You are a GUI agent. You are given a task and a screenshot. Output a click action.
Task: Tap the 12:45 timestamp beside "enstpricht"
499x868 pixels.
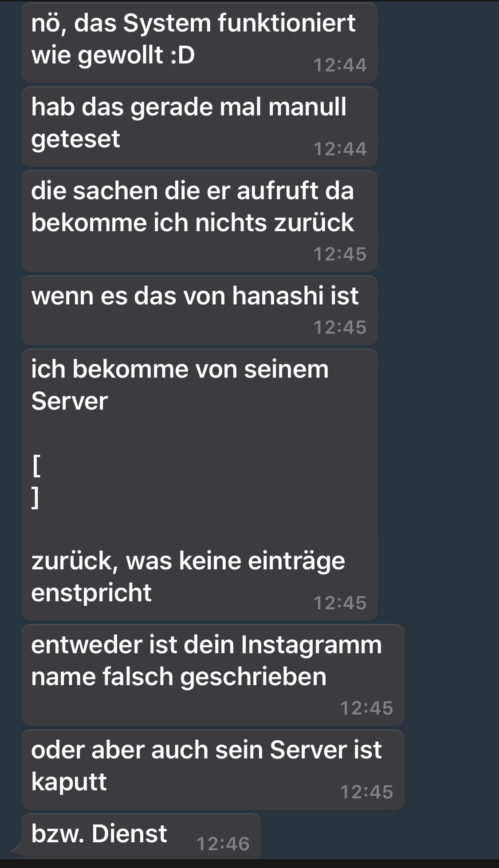[340, 603]
